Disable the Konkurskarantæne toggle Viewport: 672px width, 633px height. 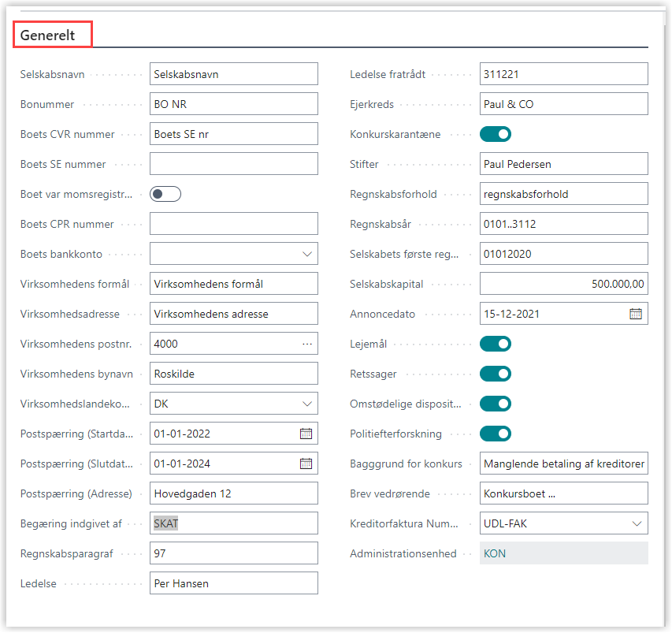496,134
